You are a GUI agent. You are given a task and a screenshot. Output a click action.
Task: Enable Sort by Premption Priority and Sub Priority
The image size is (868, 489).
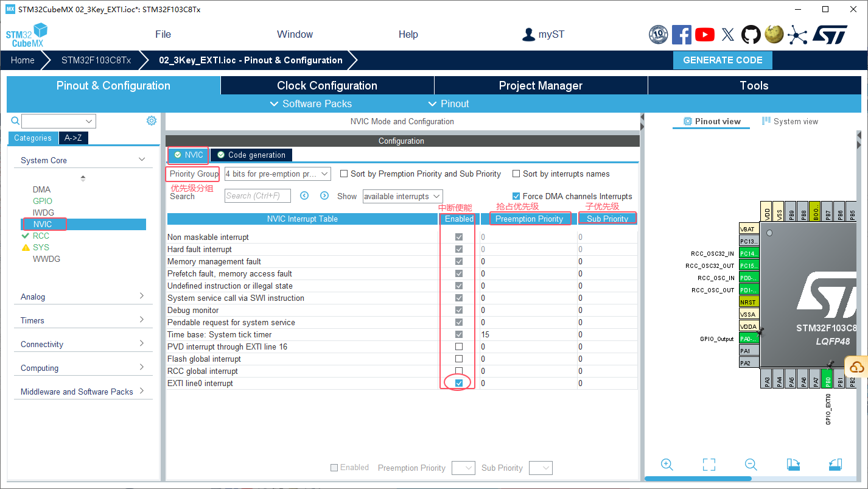(344, 174)
